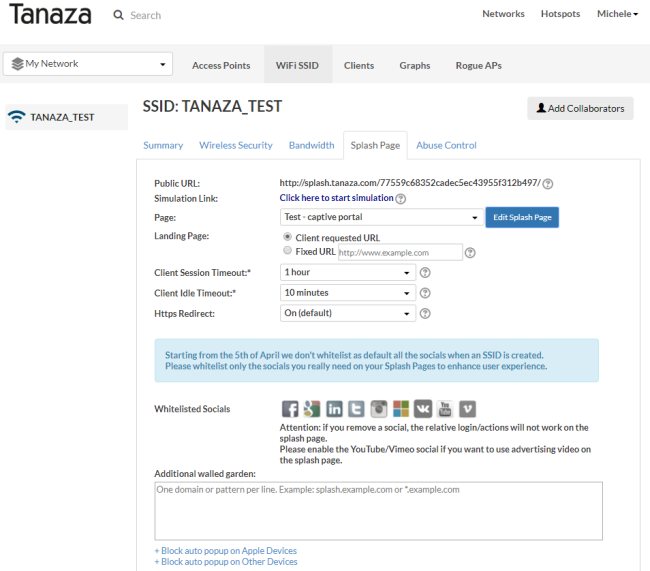Viewport: 650px width, 571px height.
Task: Click help icon for Https Redirect
Action: (425, 313)
